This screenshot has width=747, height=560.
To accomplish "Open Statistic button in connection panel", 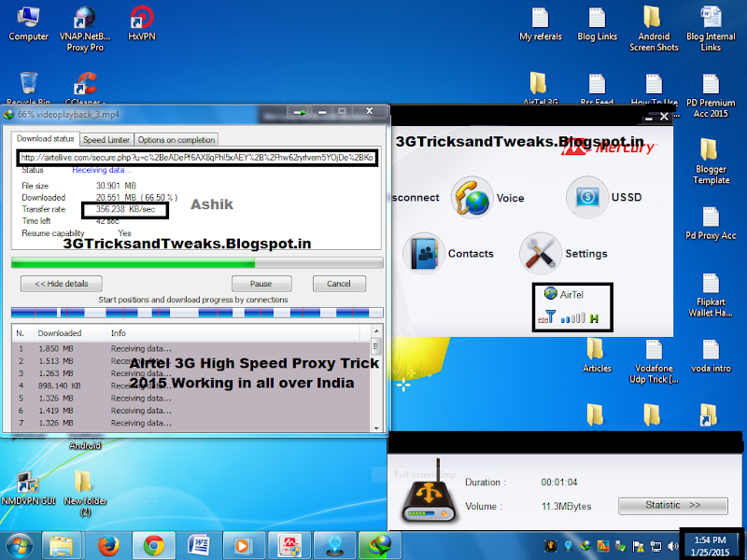I will [672, 505].
